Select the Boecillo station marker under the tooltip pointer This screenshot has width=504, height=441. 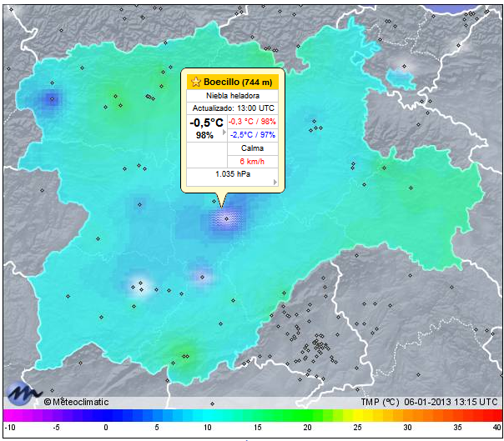pyautogui.click(x=227, y=218)
